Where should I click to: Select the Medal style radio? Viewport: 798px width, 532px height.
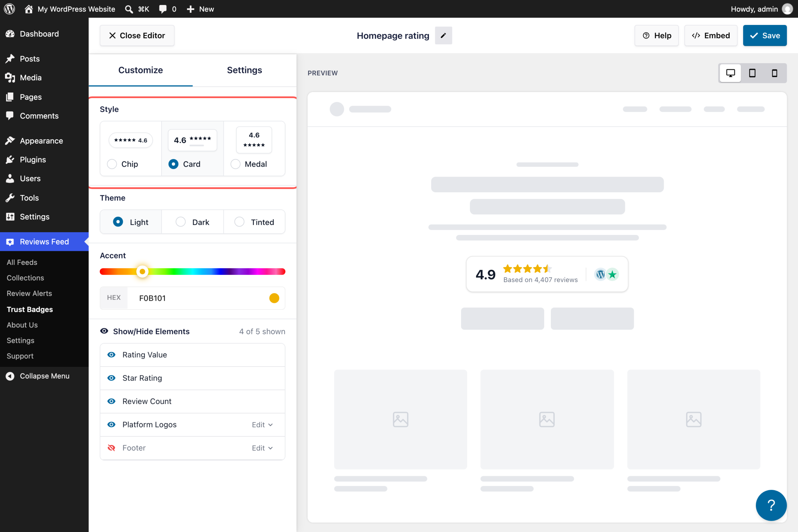(235, 164)
